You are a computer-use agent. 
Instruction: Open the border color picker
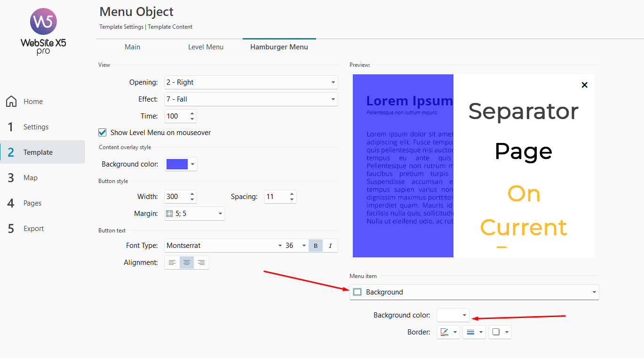(x=448, y=332)
